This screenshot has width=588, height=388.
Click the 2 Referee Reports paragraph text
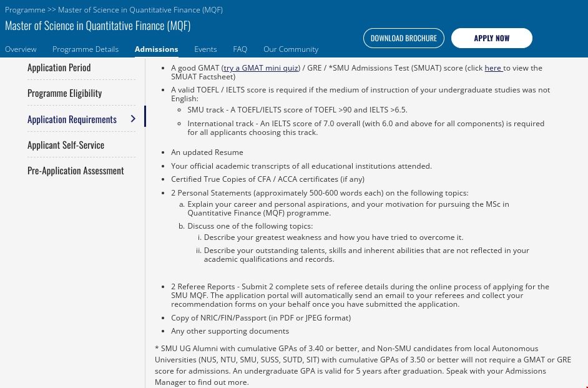tap(360, 296)
